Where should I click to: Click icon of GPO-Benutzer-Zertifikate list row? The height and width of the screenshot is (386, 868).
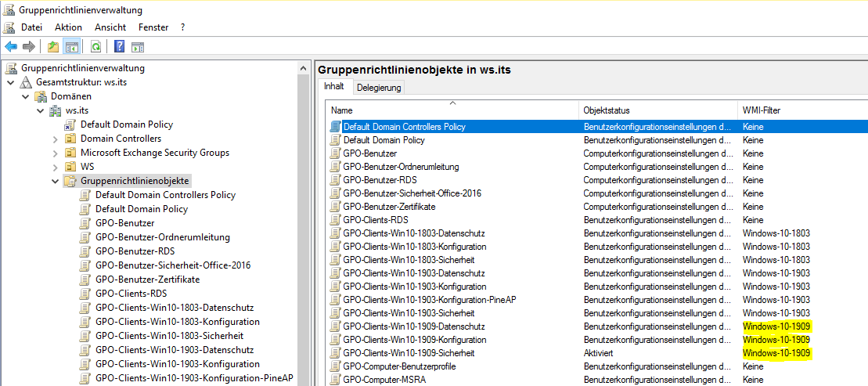click(336, 206)
